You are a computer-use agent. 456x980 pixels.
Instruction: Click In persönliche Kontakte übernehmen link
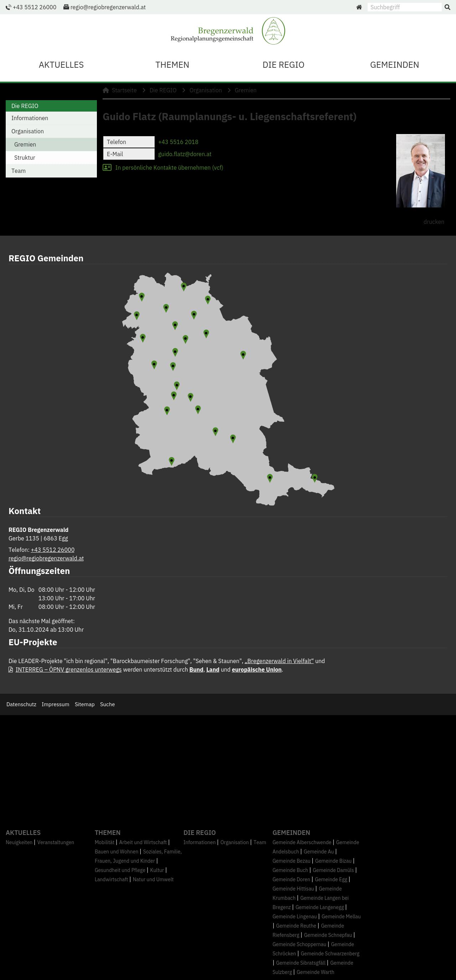[169, 168]
